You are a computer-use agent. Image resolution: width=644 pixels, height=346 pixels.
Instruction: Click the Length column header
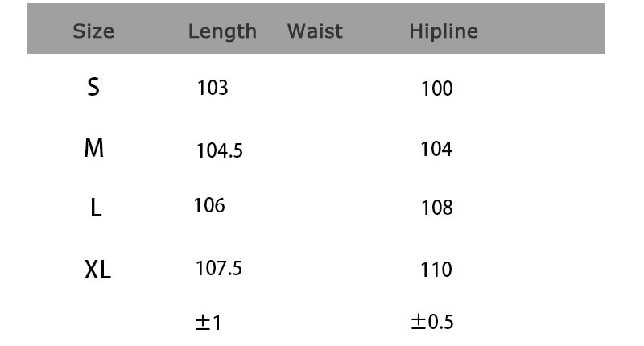tap(222, 31)
